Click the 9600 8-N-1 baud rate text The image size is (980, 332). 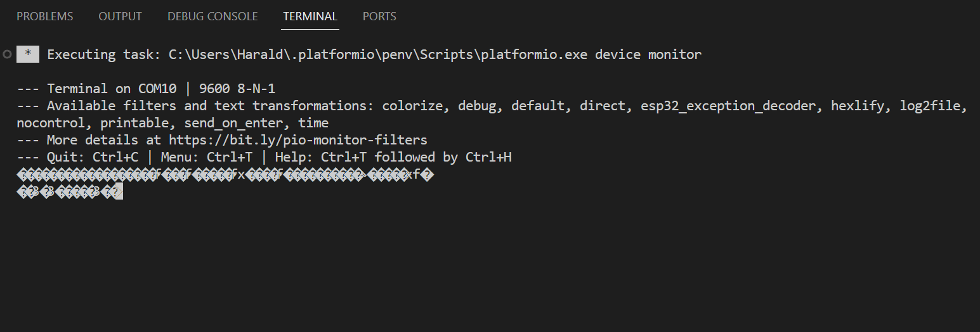coord(237,89)
